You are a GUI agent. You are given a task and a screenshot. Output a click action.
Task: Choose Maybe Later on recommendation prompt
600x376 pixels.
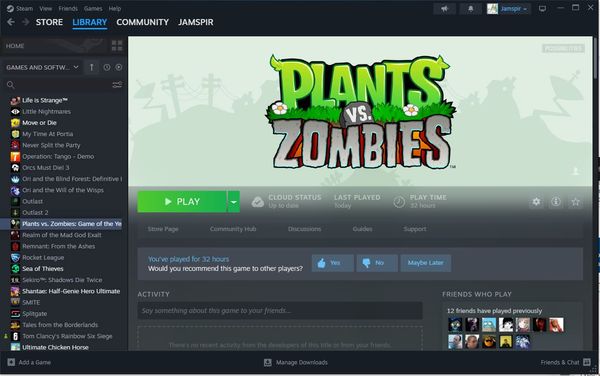tap(426, 263)
